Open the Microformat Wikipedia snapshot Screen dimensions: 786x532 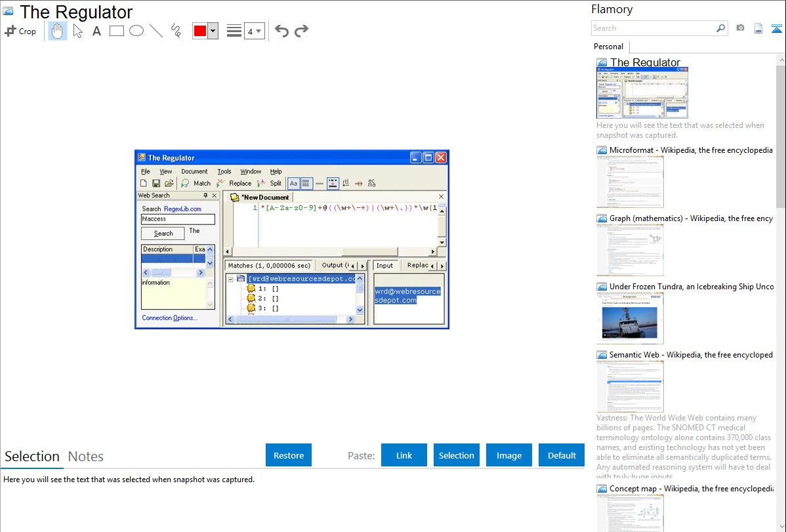[x=630, y=182]
